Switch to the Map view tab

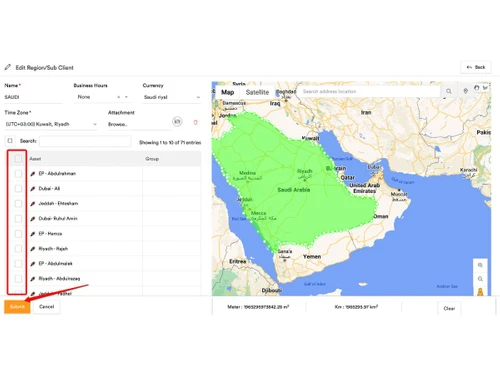[x=228, y=92]
